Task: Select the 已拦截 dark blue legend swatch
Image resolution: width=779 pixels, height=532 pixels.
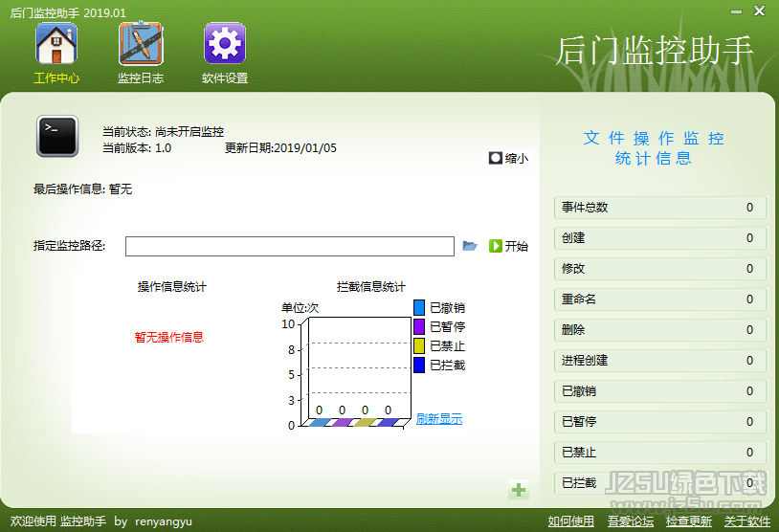Action: pyautogui.click(x=419, y=366)
